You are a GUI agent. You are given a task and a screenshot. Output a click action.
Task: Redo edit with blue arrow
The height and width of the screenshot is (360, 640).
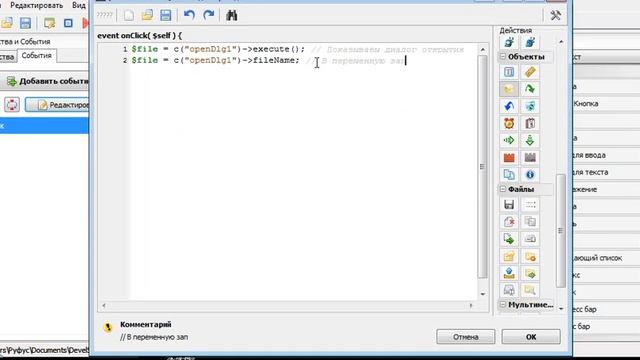click(x=209, y=16)
